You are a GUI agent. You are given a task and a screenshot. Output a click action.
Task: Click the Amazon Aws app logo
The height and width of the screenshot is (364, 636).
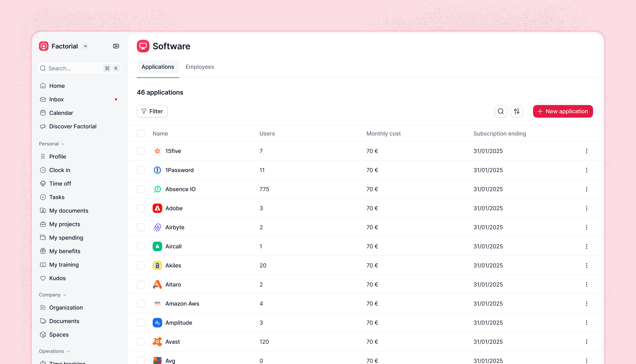tap(157, 303)
